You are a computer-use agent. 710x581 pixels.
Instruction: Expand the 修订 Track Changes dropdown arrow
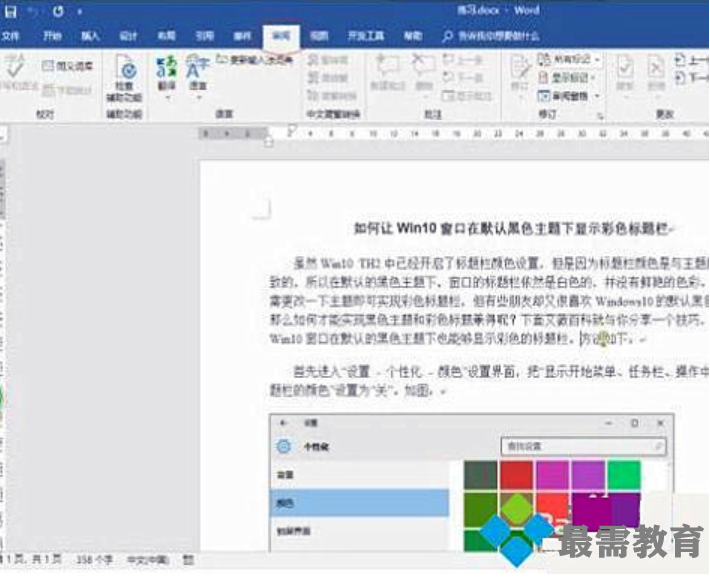pyautogui.click(x=520, y=96)
